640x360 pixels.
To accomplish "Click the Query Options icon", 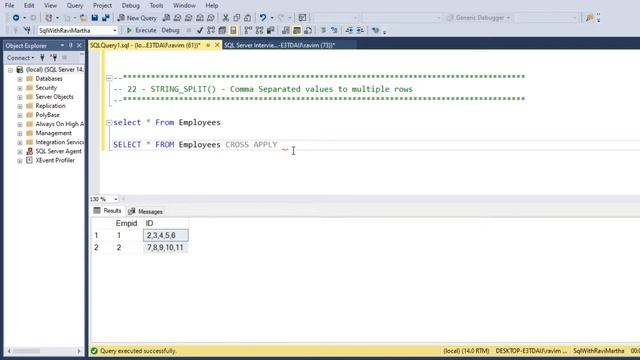I will click(222, 30).
